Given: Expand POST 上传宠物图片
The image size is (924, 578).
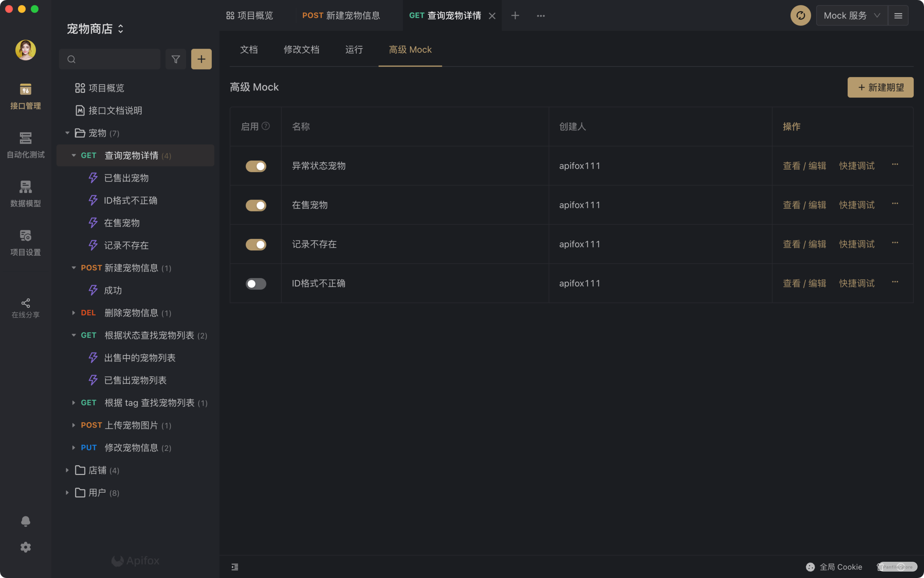Looking at the screenshot, I should point(74,425).
